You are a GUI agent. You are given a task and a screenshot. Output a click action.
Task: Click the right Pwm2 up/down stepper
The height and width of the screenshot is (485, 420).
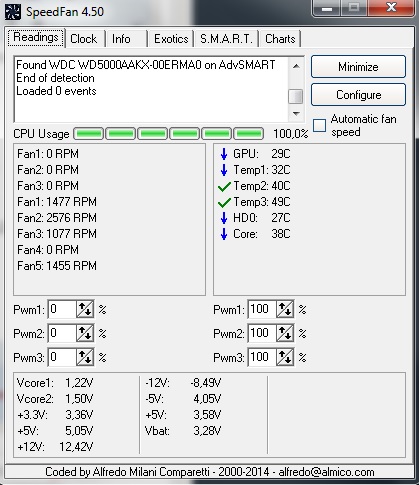coord(285,333)
